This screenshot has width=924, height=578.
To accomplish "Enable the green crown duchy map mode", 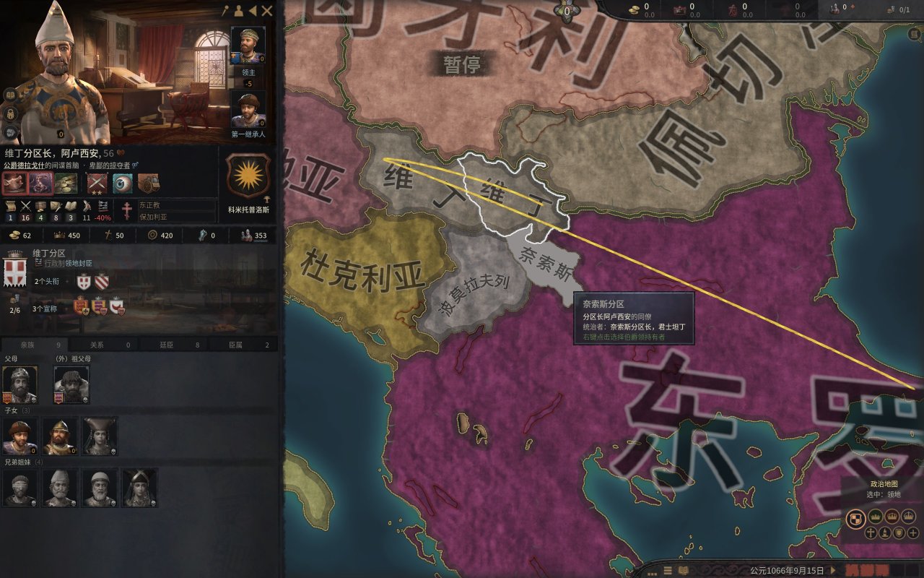I will [x=875, y=516].
